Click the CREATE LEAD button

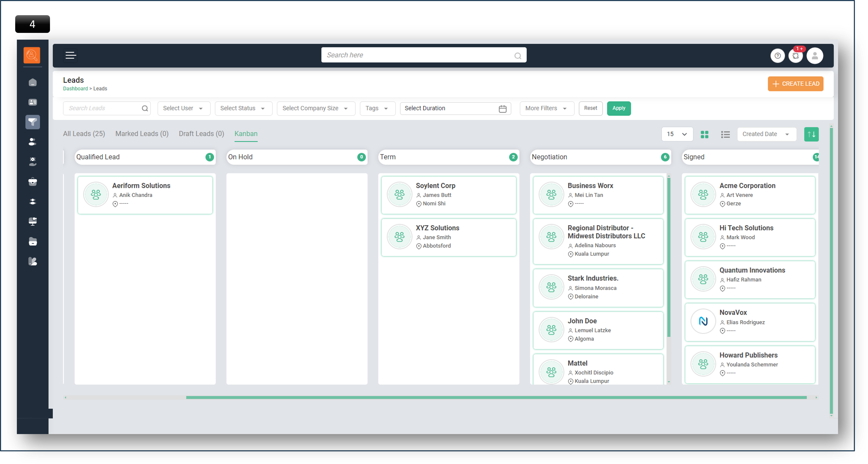click(x=795, y=84)
